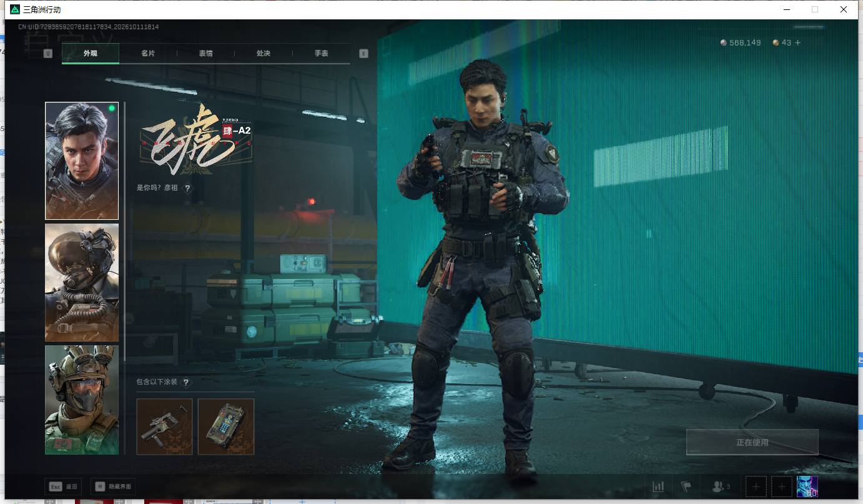Open the 手表 tab
Screen dimensions: 863x504
click(x=322, y=54)
